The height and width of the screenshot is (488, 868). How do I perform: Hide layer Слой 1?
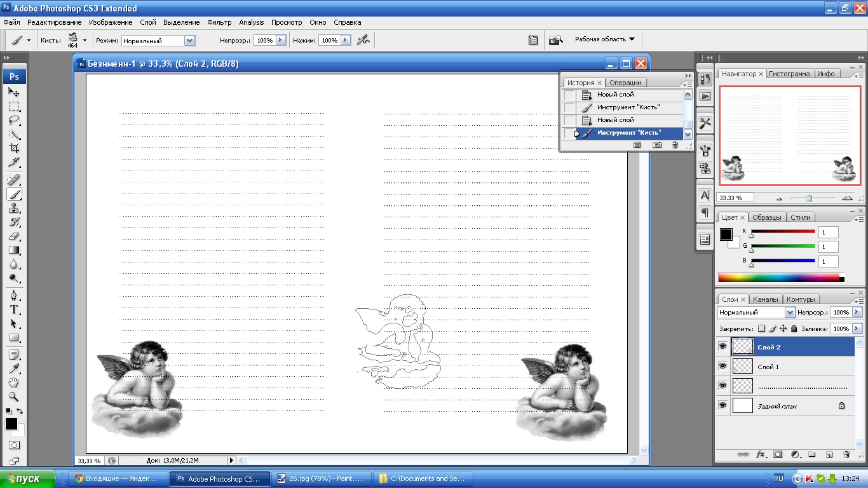(x=722, y=367)
